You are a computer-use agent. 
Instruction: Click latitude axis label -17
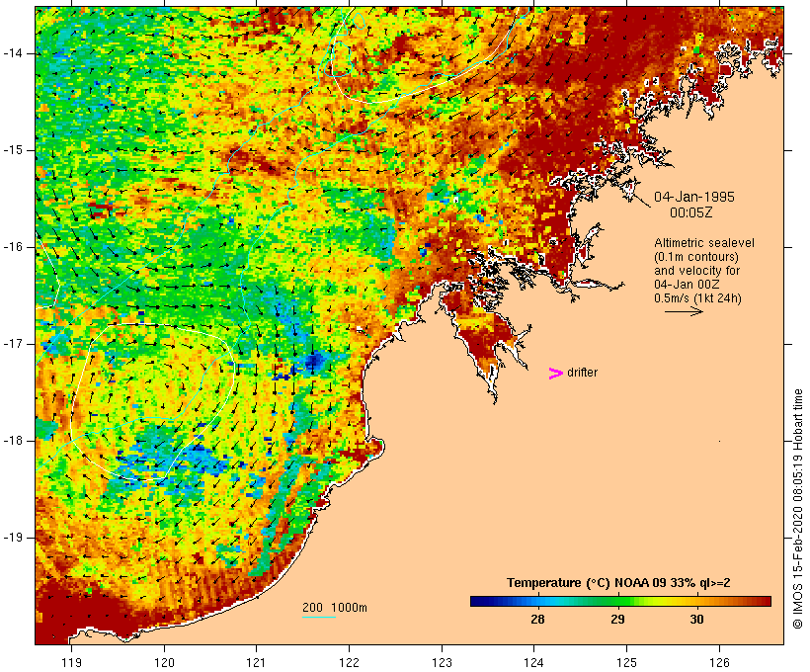click(x=13, y=344)
